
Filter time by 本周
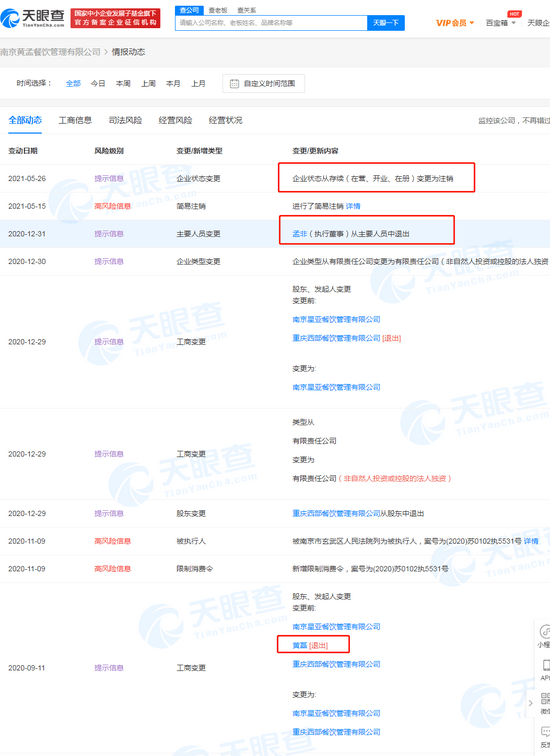[x=123, y=83]
